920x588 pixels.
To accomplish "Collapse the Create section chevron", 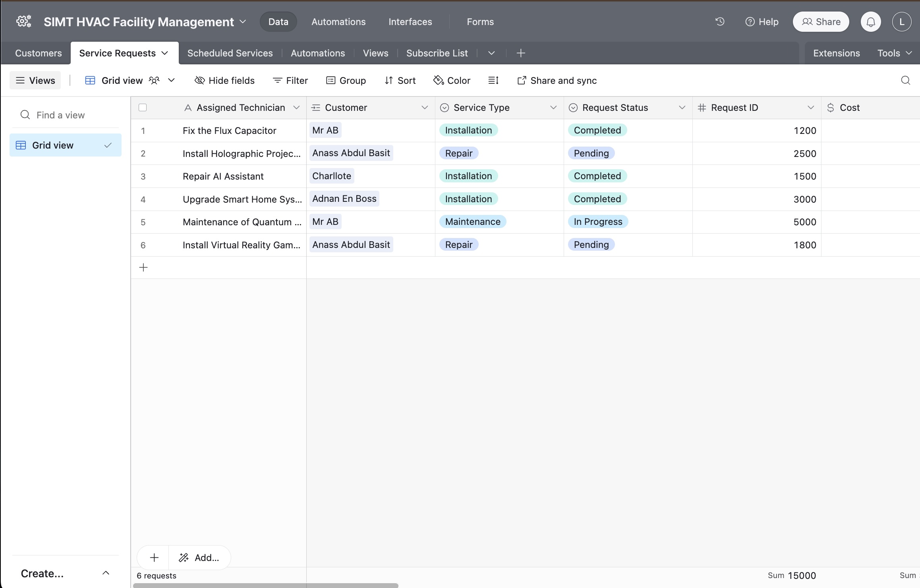I will [106, 573].
